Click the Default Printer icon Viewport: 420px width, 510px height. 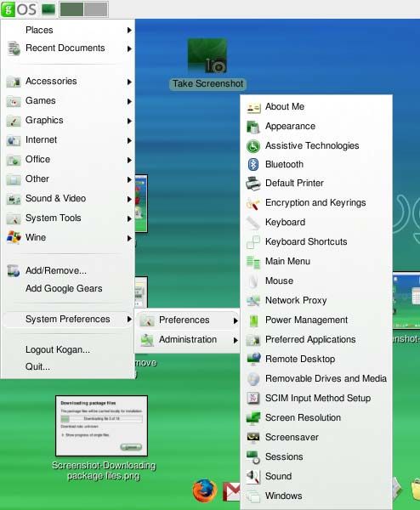pos(253,184)
